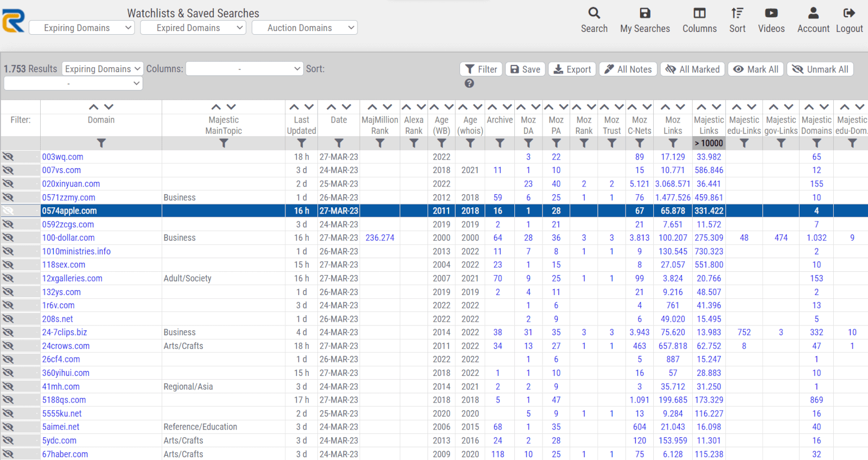Sort Archive column descending arrow
Screen dimensions: 868x460
(x=507, y=107)
